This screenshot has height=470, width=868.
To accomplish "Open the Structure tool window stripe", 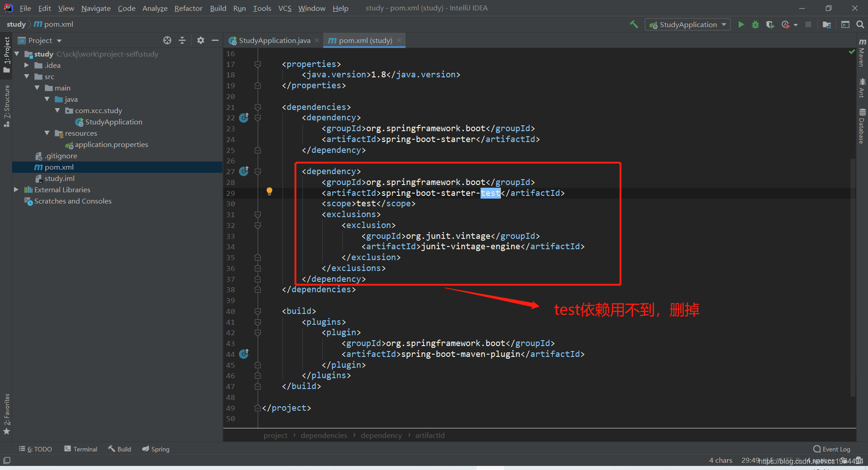I will click(6, 106).
